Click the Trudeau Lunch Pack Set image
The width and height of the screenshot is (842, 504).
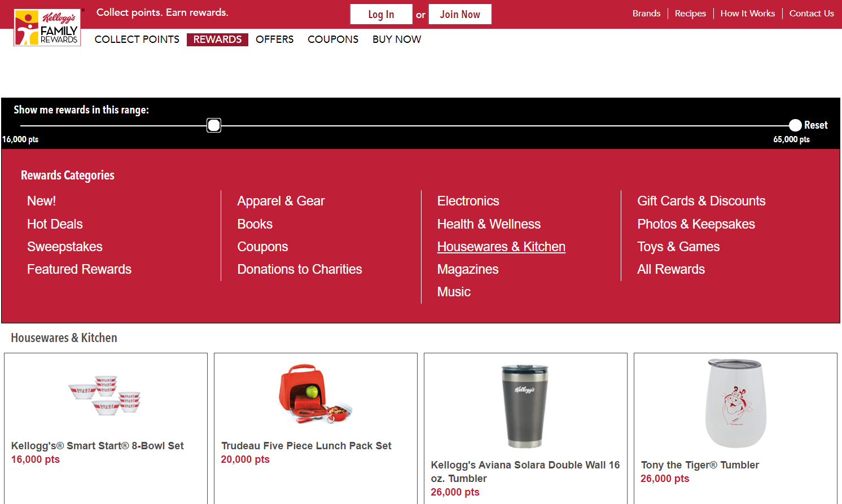315,393
